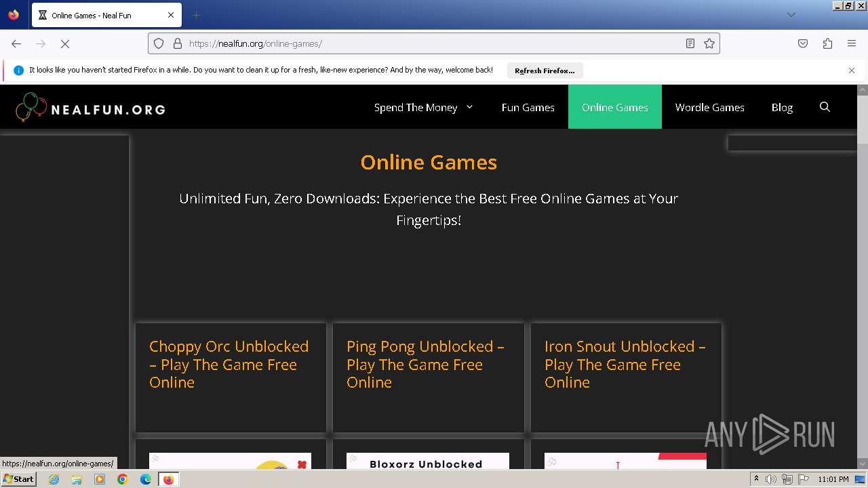This screenshot has width=868, height=488.
Task: Click the Firefox back arrow button
Action: [x=16, y=43]
